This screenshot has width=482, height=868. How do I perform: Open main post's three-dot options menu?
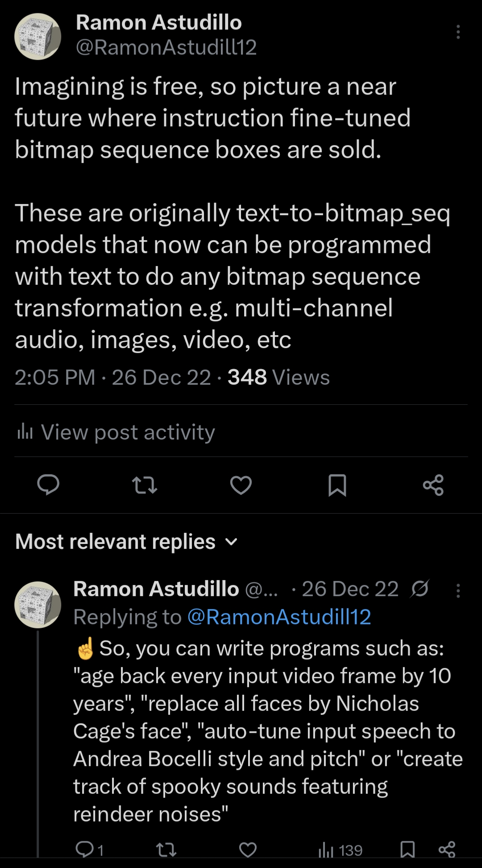tap(458, 32)
